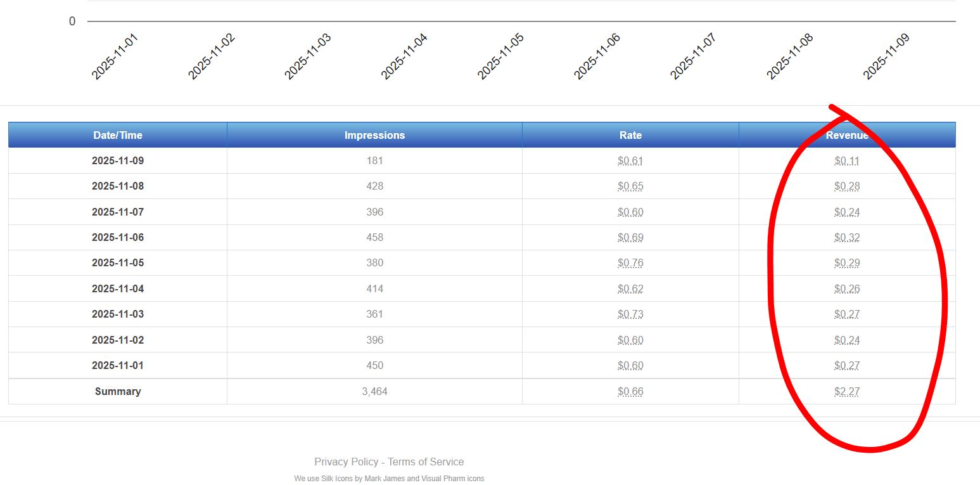Click the Privacy Policy link
This screenshot has width=980, height=485.
click(346, 462)
